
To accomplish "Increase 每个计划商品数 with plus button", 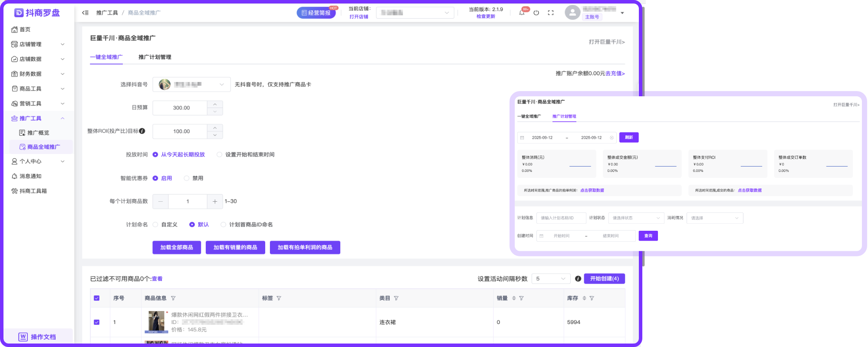I will coord(215,202).
